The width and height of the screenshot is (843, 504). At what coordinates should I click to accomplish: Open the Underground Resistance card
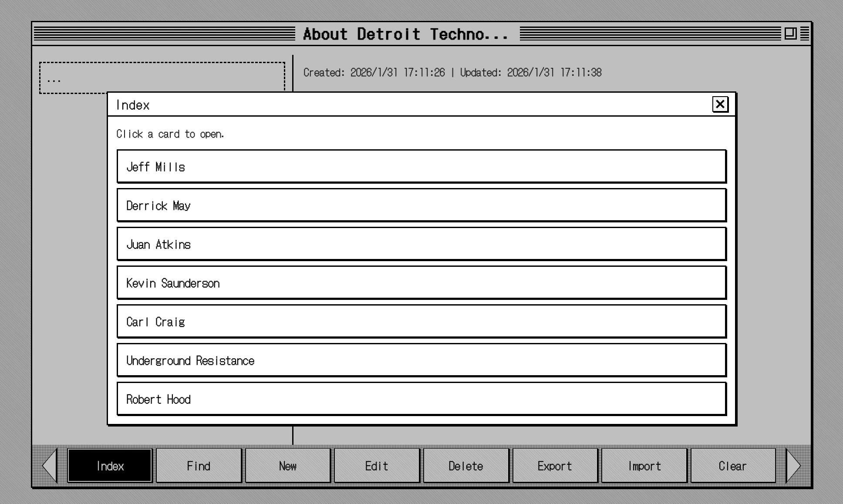[x=421, y=360]
